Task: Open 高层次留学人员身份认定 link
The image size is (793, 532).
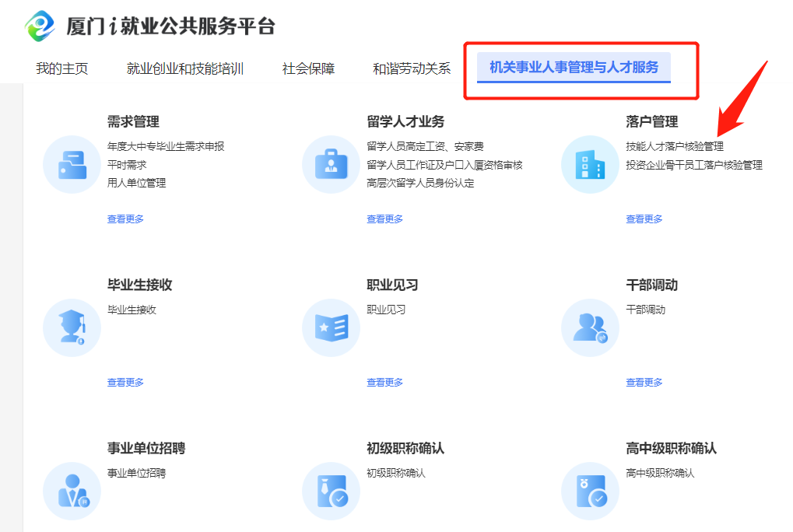Action: click(421, 183)
